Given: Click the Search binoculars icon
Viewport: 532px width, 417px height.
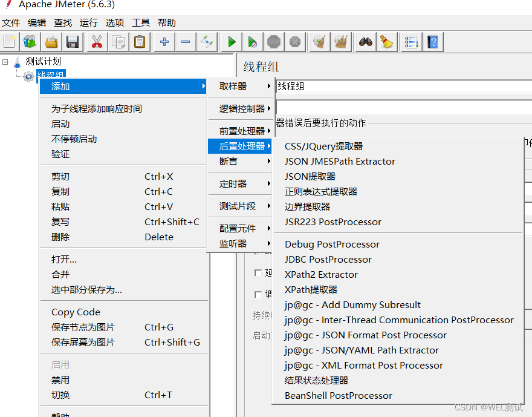Looking at the screenshot, I should tap(365, 42).
